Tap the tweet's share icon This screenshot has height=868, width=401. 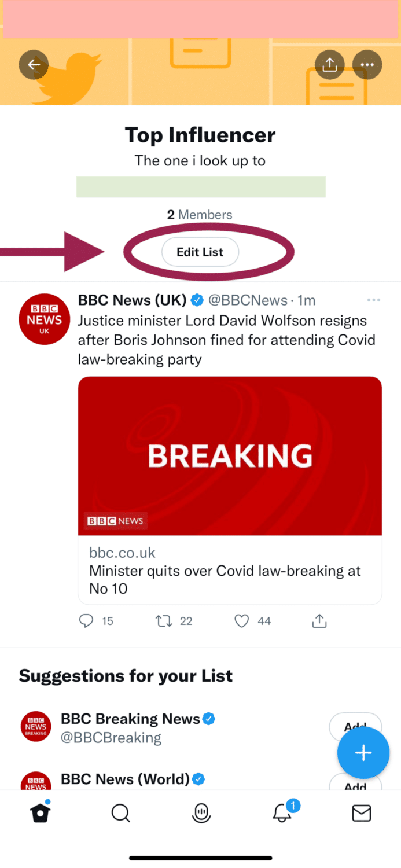tap(319, 621)
